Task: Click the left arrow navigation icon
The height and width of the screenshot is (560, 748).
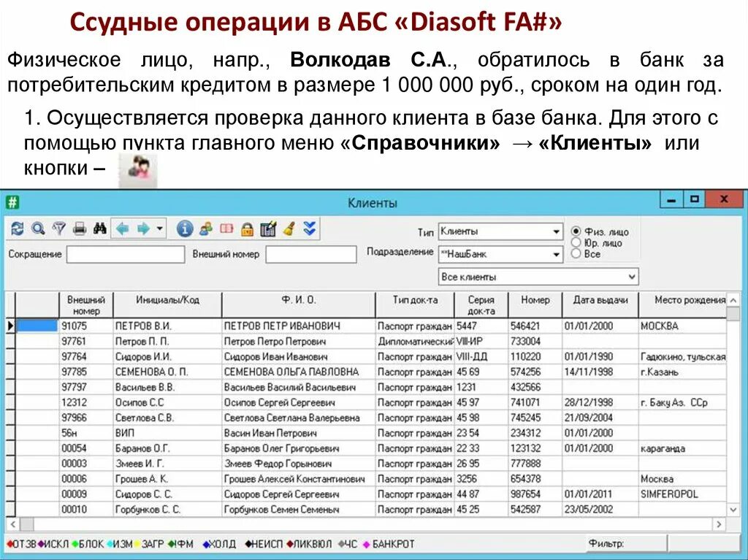Action: 123,229
